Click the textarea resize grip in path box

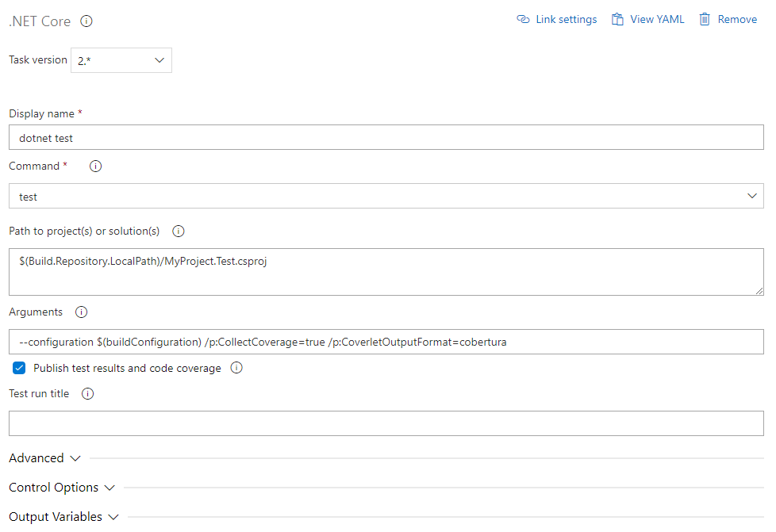(x=759, y=291)
